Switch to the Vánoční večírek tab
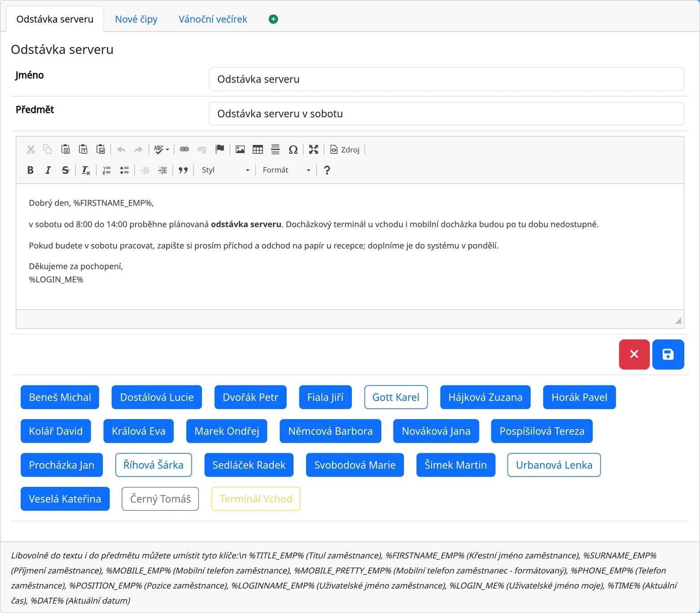The height and width of the screenshot is (613, 700). (213, 19)
